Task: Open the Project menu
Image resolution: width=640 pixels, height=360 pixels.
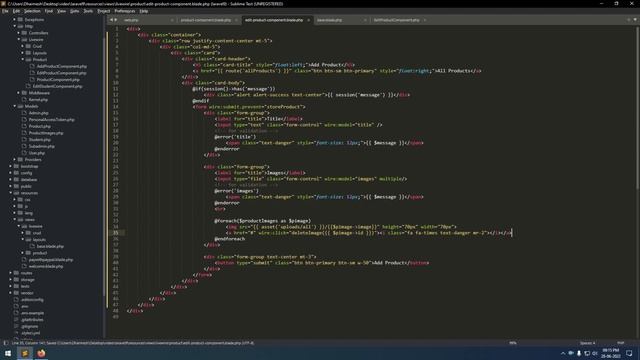Action: pyautogui.click(x=104, y=11)
